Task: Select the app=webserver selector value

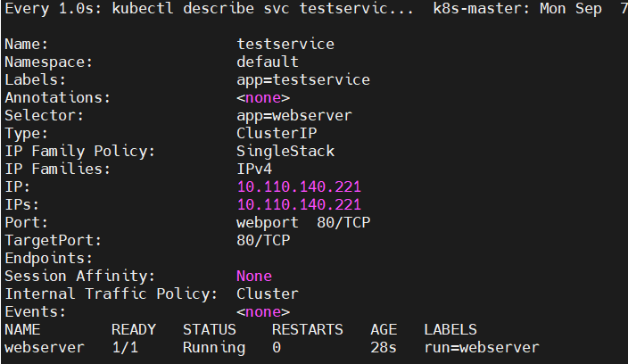Action: coord(294,116)
